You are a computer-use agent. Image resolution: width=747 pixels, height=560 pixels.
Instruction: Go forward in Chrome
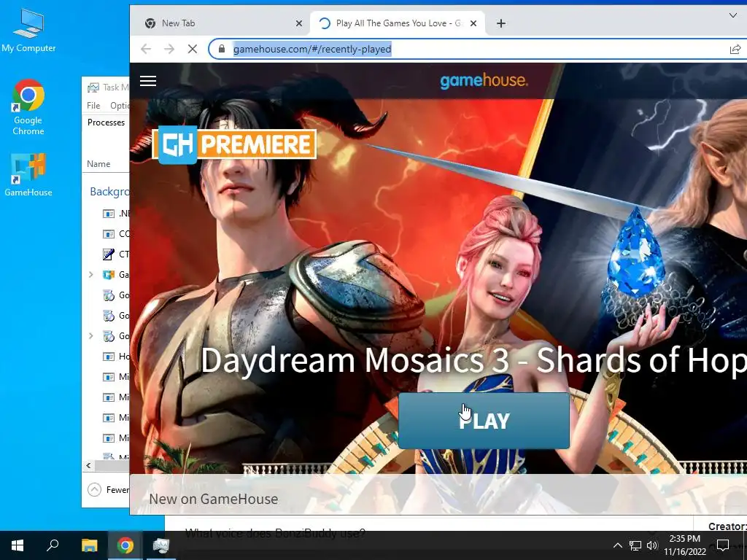click(x=169, y=49)
